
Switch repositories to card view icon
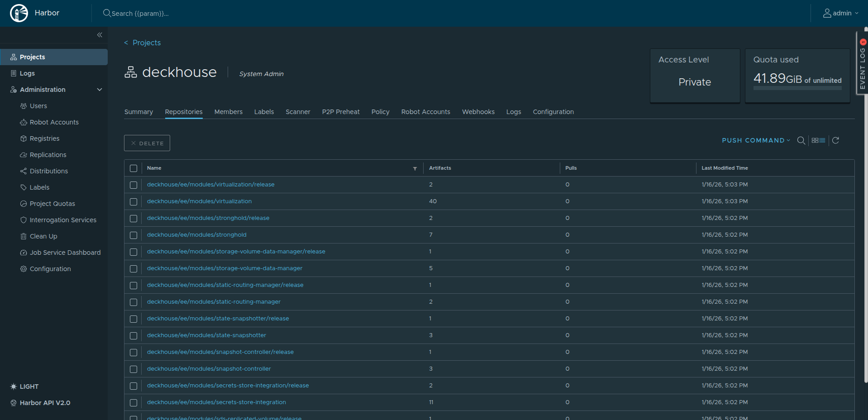815,140
